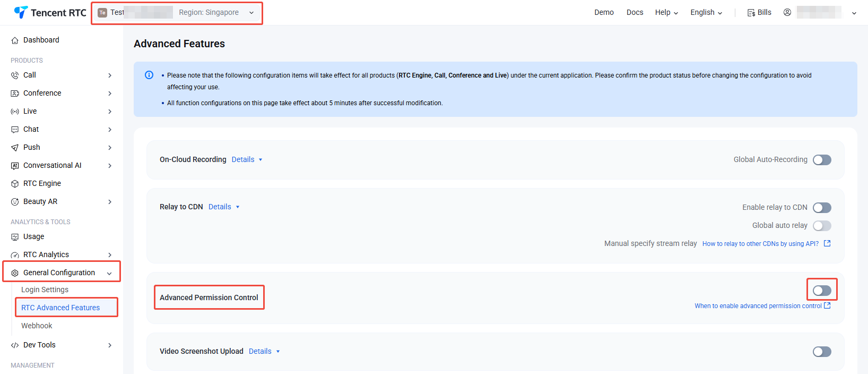Click the Chat bubble icon

(x=15, y=130)
